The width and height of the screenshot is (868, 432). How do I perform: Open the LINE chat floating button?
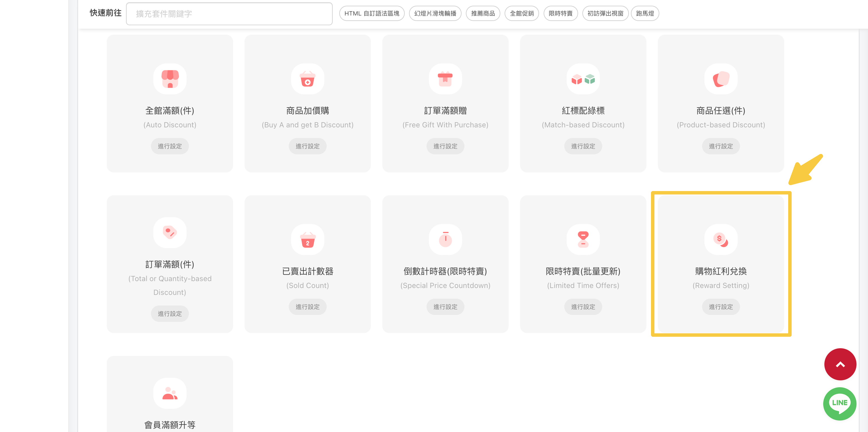pyautogui.click(x=840, y=403)
